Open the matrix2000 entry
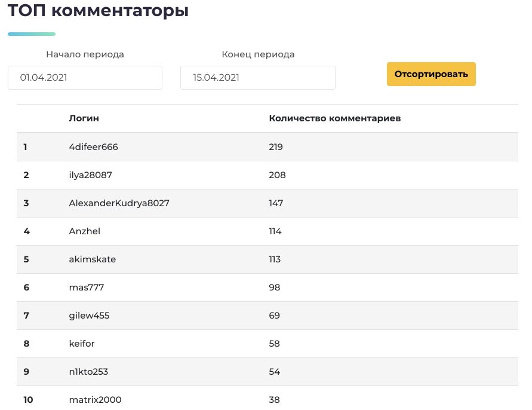532x410 pixels. coord(96,400)
